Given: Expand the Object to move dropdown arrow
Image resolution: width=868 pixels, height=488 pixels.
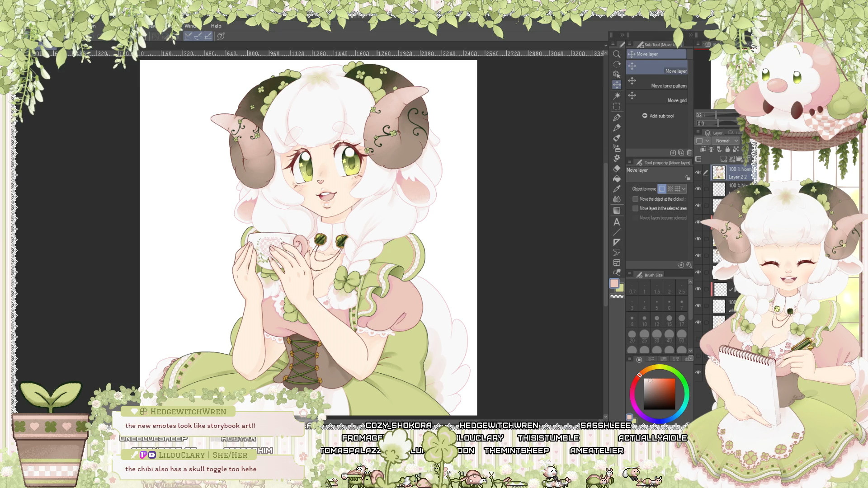Looking at the screenshot, I should pos(684,189).
